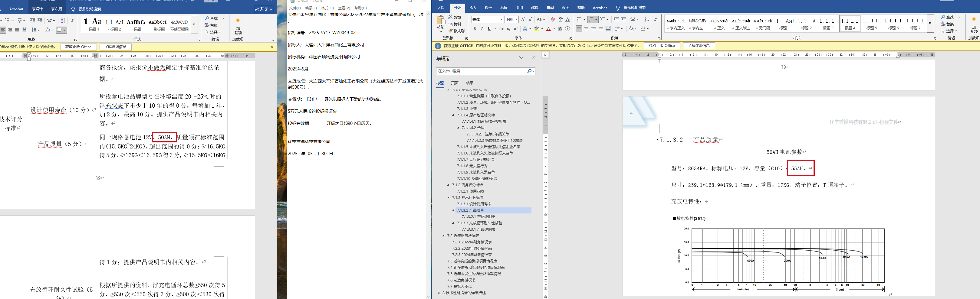Screen dimensions: 980x299
Task: Expand styles gallery in left Word window
Action: click(194, 25)
